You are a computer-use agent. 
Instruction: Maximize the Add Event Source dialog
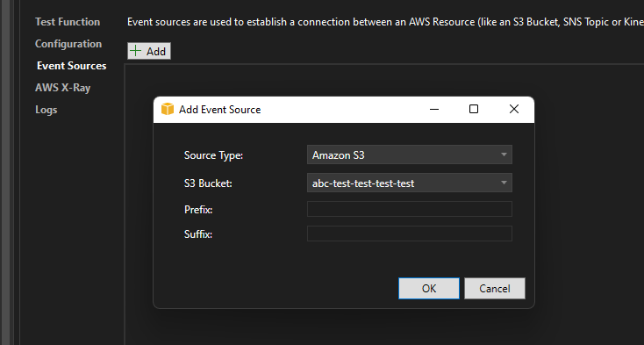[x=474, y=109]
